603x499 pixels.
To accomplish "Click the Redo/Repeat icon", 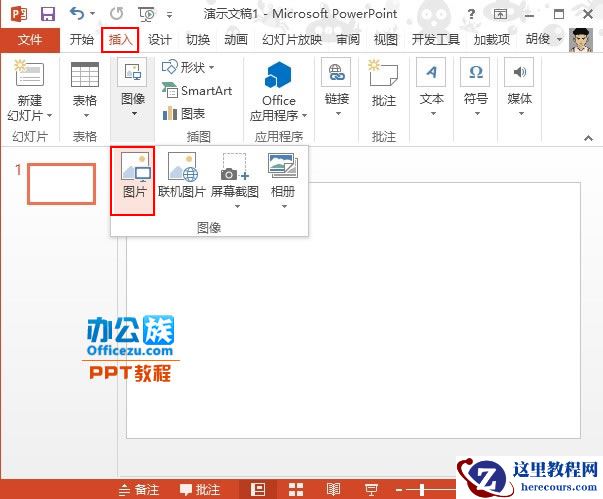I will (117, 14).
